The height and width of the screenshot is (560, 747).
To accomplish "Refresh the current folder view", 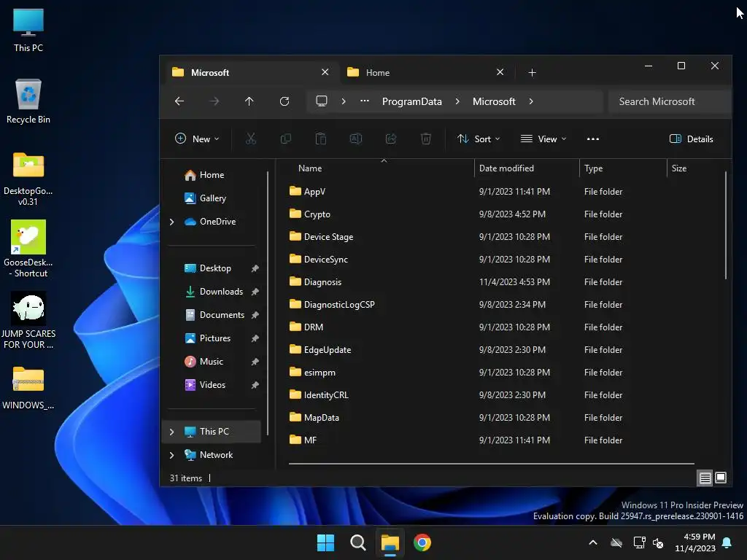I will pos(285,101).
